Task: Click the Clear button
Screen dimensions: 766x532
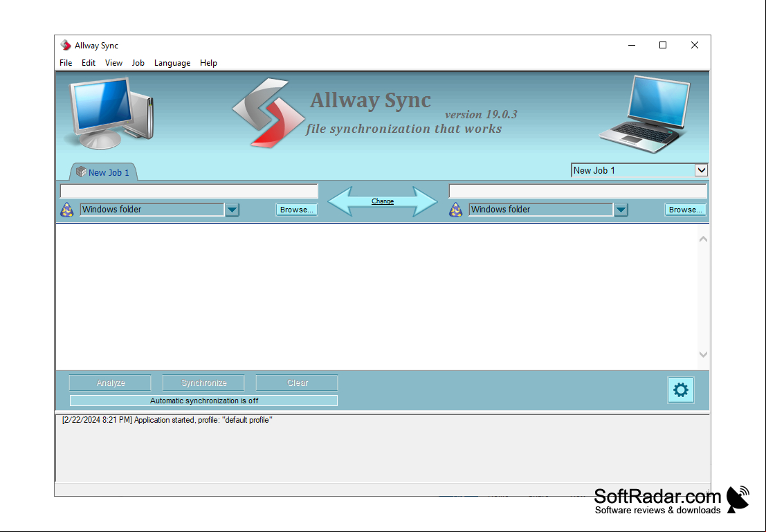Action: tap(297, 383)
